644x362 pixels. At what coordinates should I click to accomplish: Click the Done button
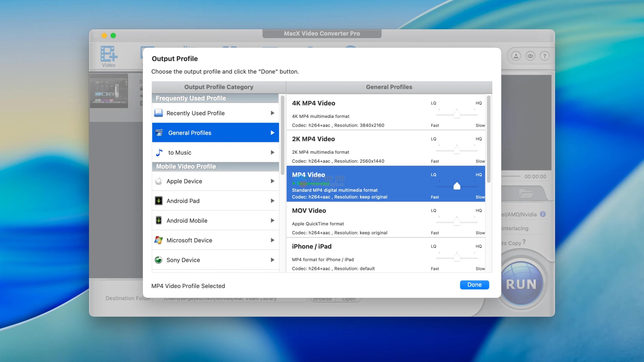click(474, 285)
